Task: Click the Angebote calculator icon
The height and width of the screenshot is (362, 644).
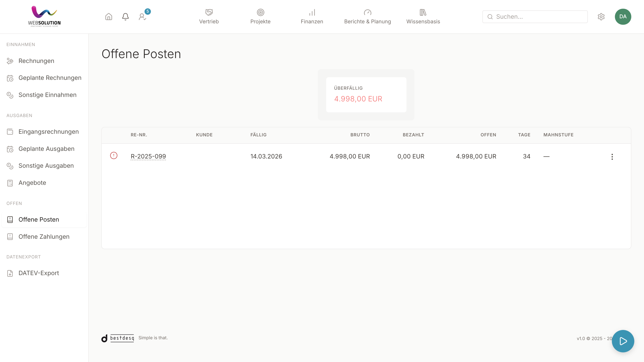Action: pos(10,183)
